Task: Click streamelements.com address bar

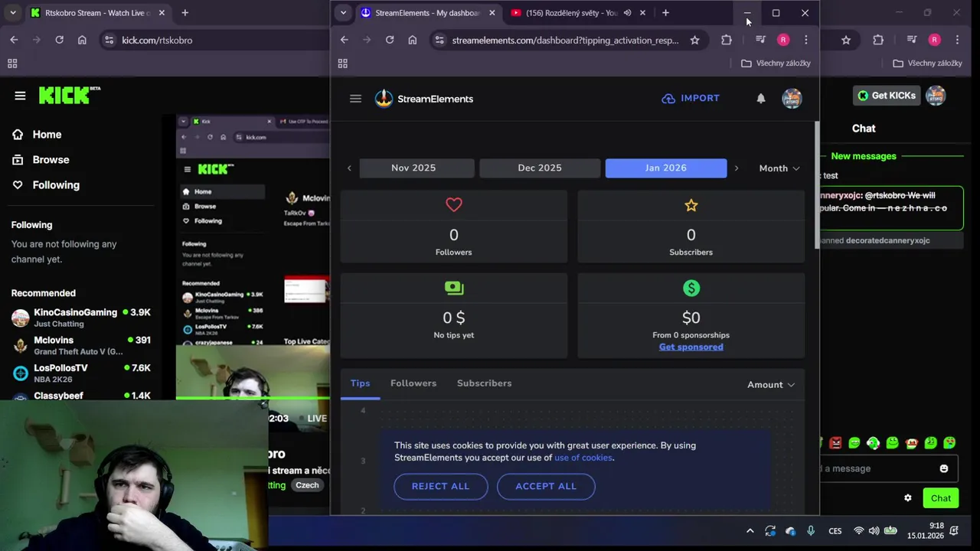Action: (565, 40)
